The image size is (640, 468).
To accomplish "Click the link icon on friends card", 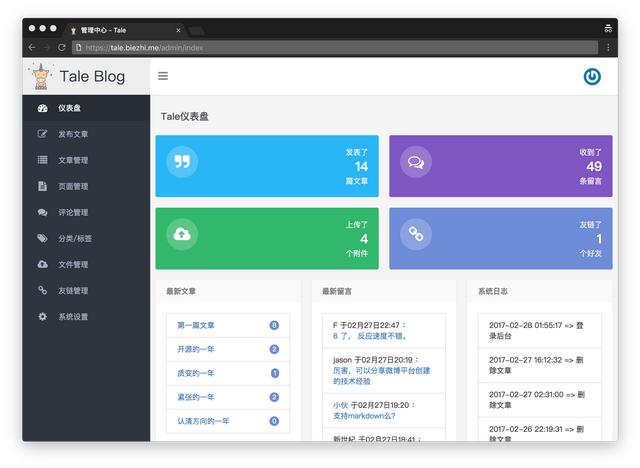I will pos(416,234).
